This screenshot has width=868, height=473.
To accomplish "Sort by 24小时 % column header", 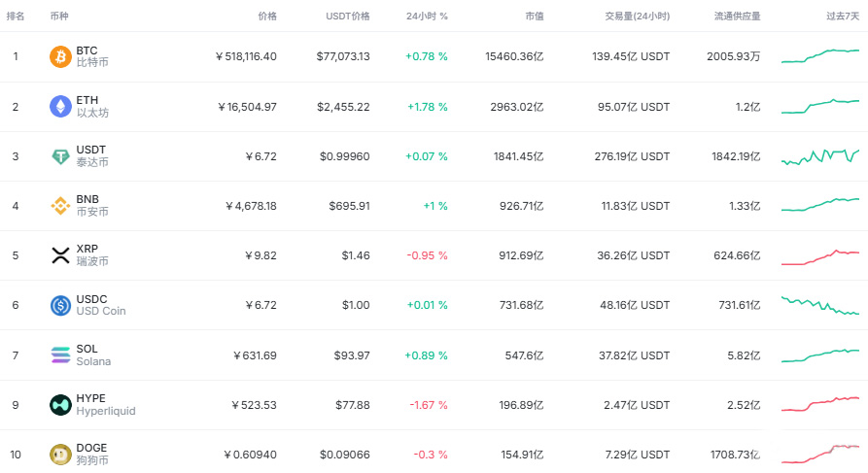I will 427,17.
